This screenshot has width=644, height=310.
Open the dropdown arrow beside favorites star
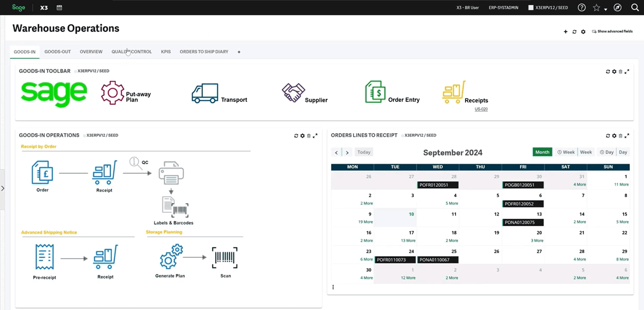[605, 9]
